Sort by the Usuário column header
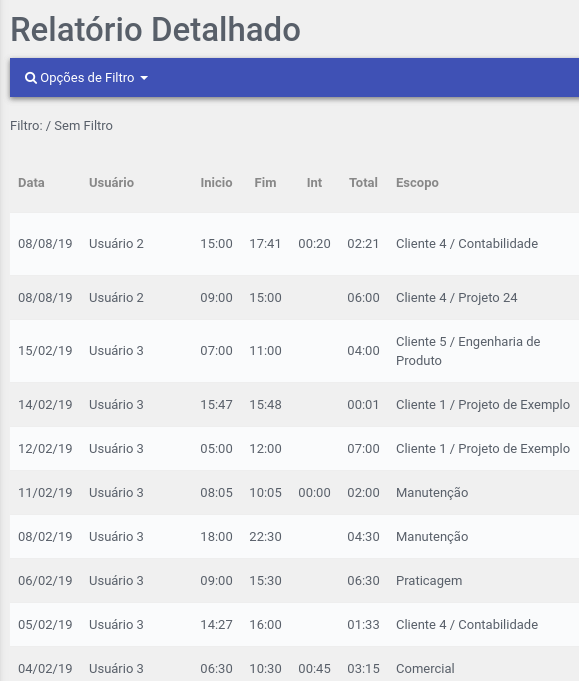Screen dimensions: 579x681 (x=111, y=182)
